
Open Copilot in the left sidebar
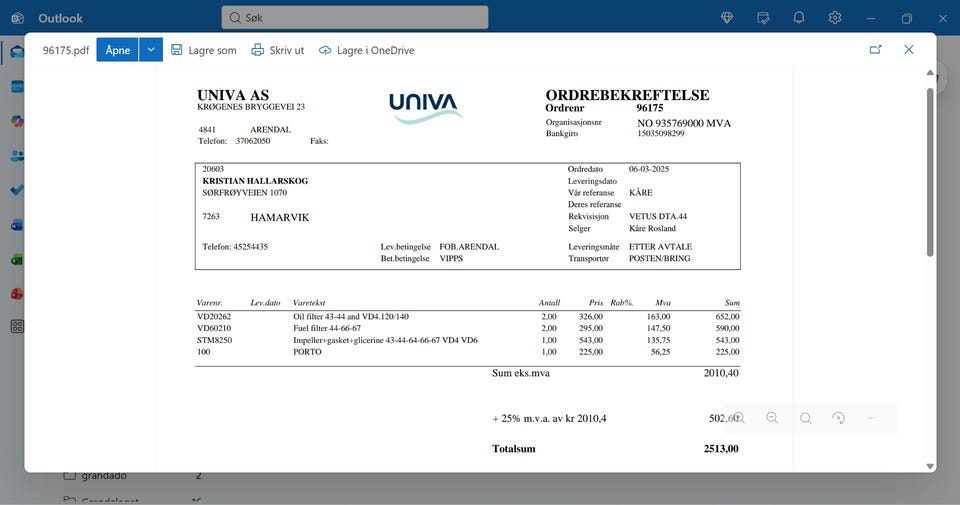coord(17,121)
